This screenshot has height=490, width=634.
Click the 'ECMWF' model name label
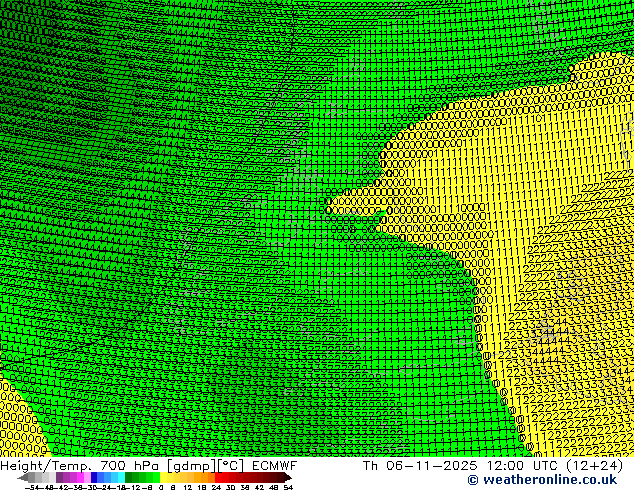[x=275, y=466]
